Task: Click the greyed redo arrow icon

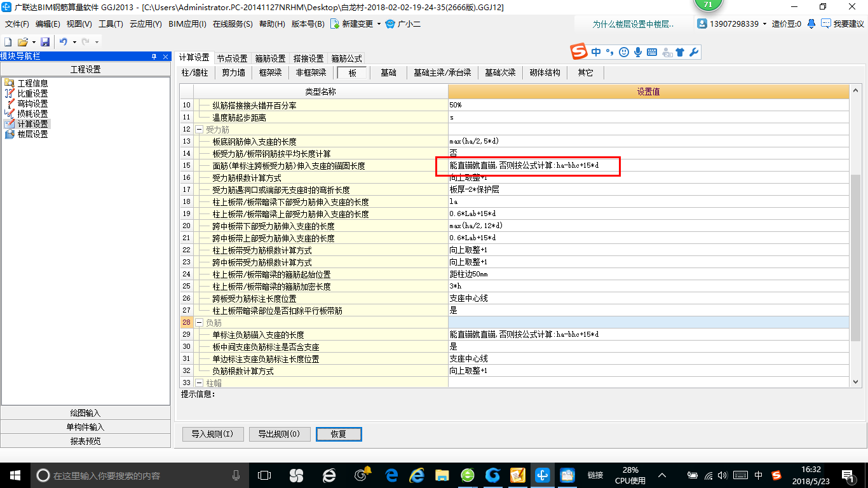Action: pos(85,42)
